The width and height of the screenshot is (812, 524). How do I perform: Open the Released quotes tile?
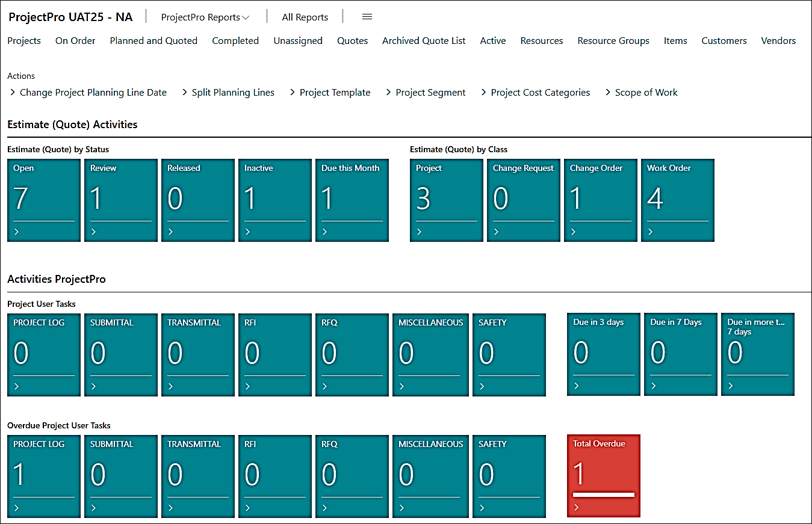click(x=198, y=200)
